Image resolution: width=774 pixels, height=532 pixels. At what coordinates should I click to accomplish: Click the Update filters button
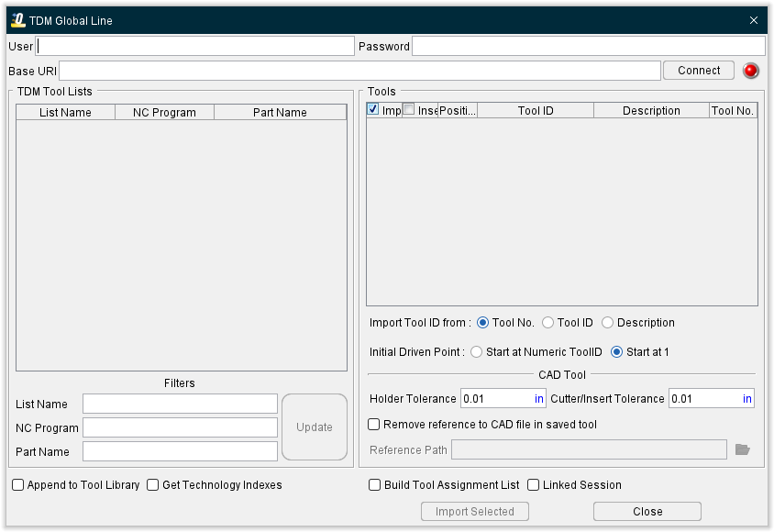click(315, 427)
